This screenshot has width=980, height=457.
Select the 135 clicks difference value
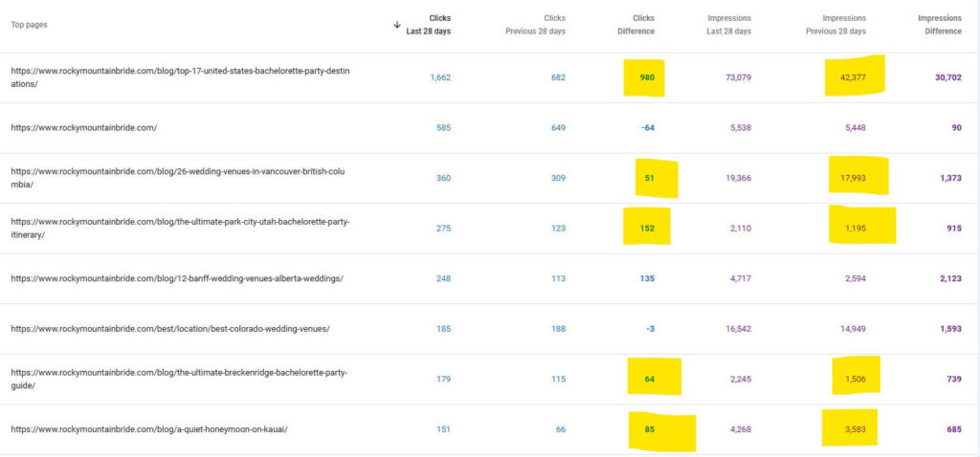(x=647, y=279)
